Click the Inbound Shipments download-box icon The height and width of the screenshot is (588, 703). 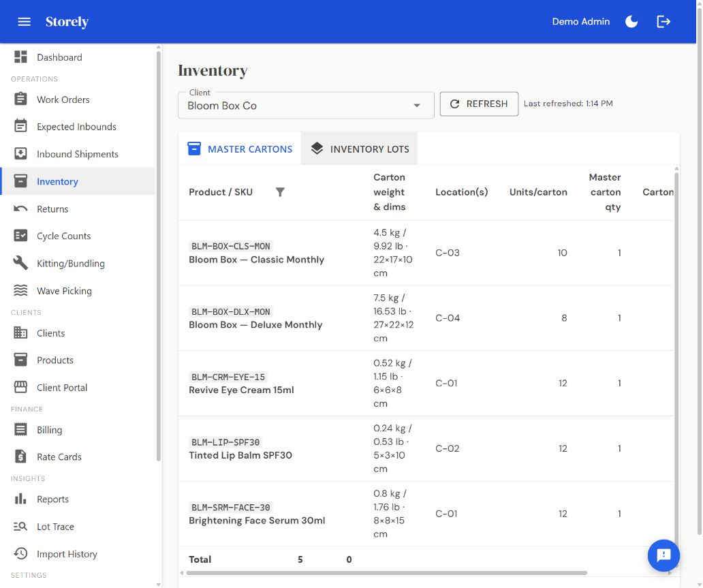click(20, 154)
